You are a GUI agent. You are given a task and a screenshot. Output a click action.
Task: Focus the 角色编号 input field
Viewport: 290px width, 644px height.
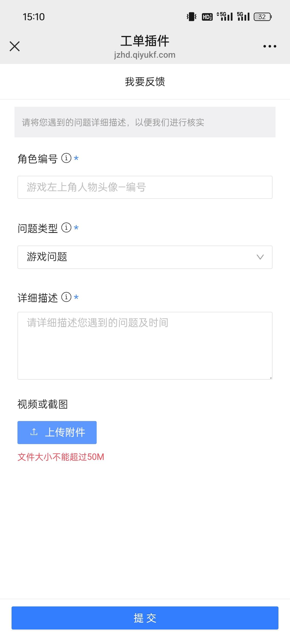[145, 187]
